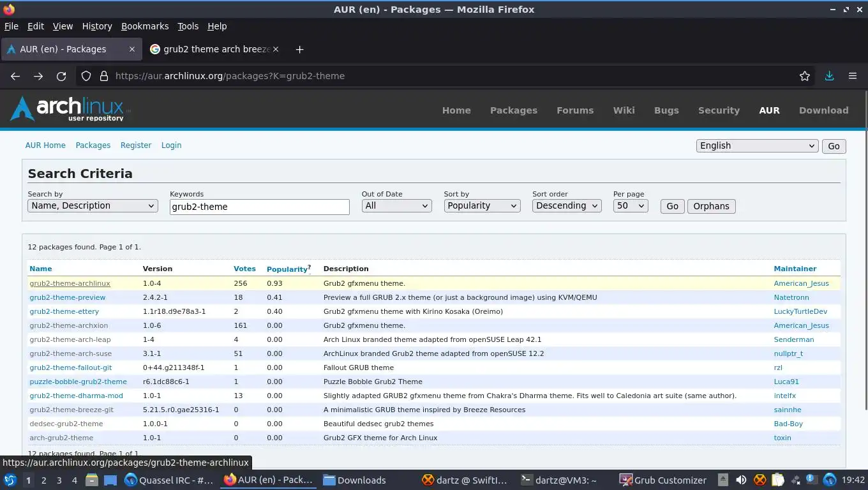The image size is (868, 490).
Task: Open the tracking protection shield icon
Action: 86,76
